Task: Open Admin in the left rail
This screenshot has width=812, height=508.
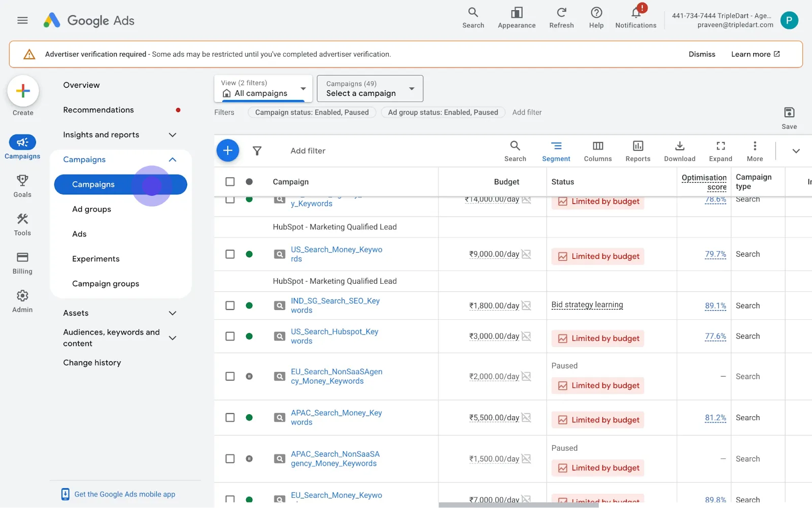Action: (x=22, y=301)
